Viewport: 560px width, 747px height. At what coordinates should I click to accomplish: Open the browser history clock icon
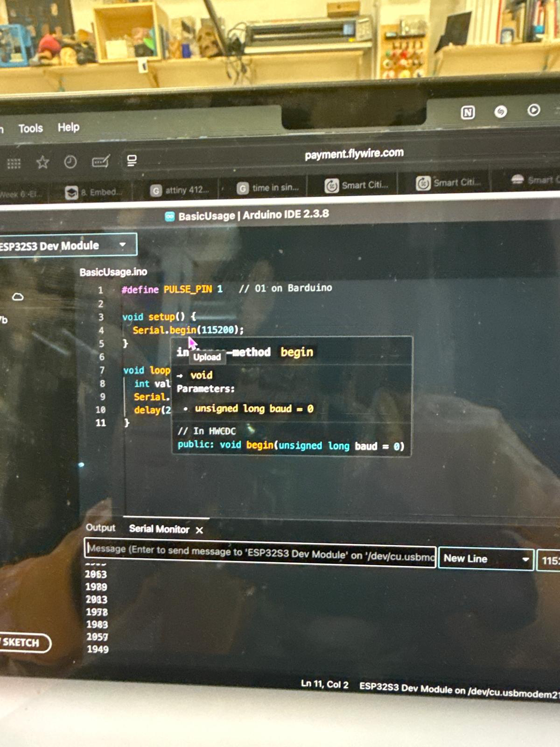pos(70,162)
